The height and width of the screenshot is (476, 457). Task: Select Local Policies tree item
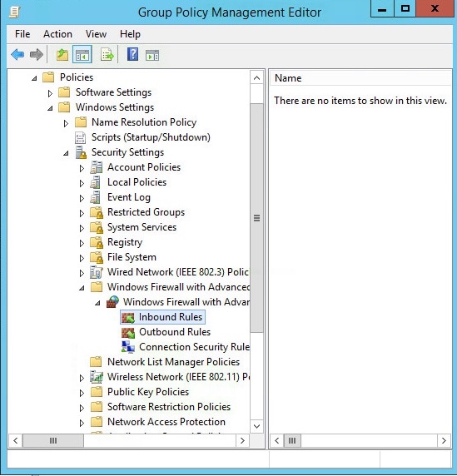(137, 182)
